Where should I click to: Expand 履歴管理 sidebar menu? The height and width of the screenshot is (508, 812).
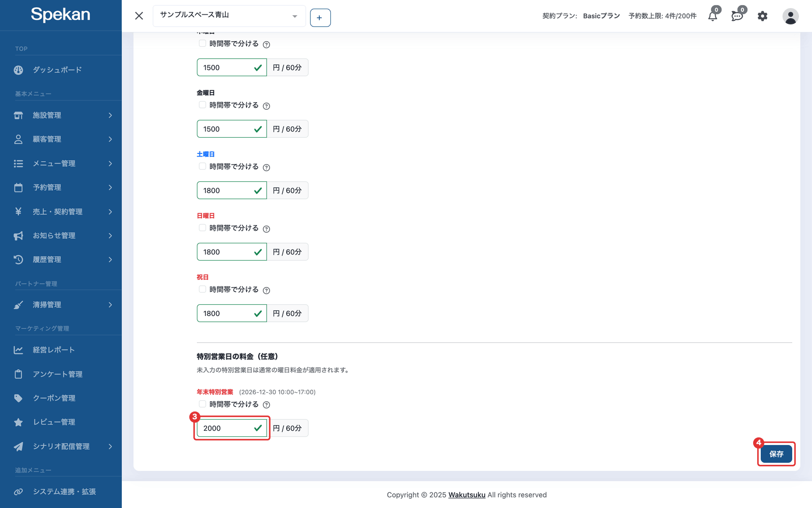point(61,260)
